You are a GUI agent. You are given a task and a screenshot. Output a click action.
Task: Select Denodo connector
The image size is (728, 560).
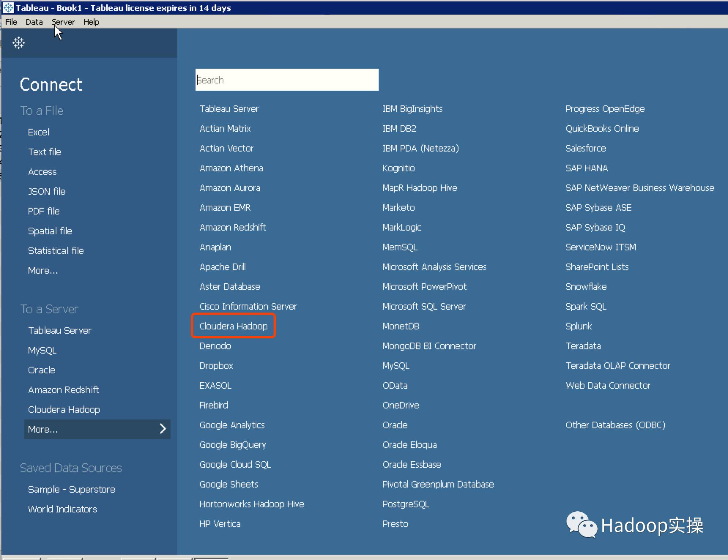click(x=215, y=346)
